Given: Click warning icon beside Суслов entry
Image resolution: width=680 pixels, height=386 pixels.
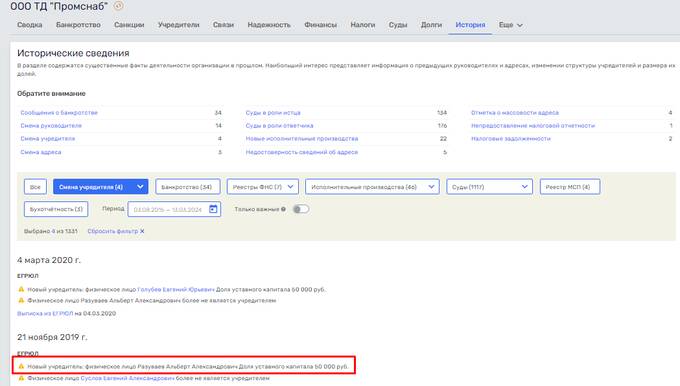Looking at the screenshot, I should 21,378.
